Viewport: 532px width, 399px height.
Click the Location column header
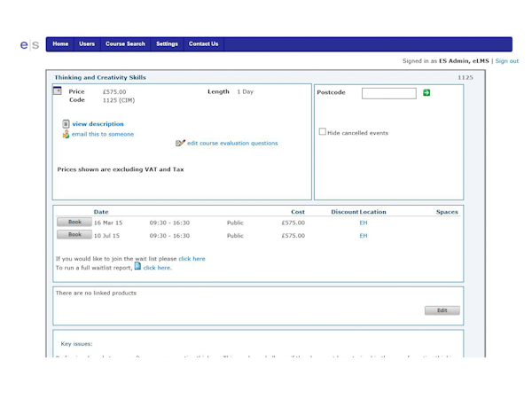372,212
